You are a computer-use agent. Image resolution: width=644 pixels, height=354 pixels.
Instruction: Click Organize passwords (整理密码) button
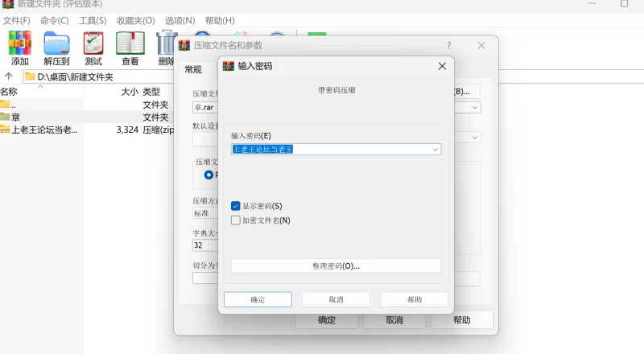336,266
